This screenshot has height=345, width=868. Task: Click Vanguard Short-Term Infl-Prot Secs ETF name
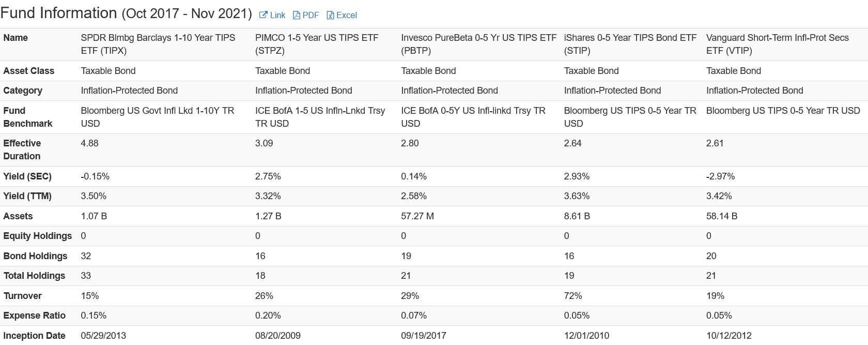(x=778, y=44)
